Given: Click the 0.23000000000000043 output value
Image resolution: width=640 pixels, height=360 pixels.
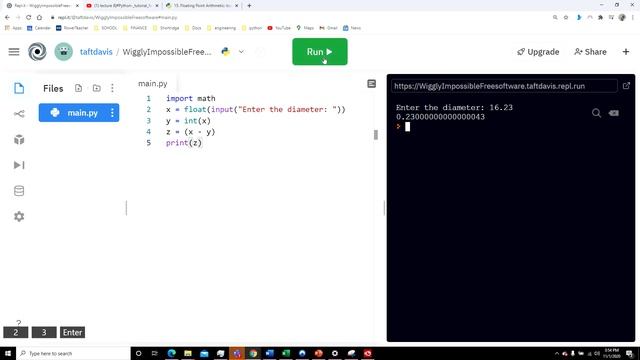Looking at the screenshot, I should (x=440, y=117).
